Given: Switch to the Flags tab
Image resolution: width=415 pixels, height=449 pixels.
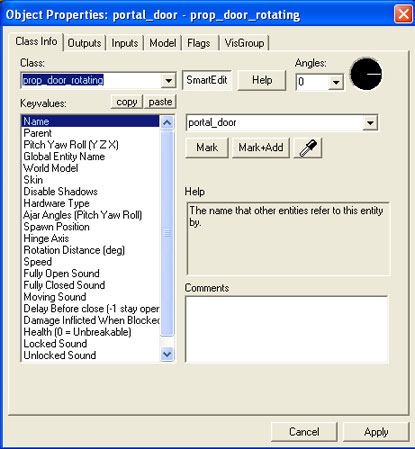Looking at the screenshot, I should point(199,43).
